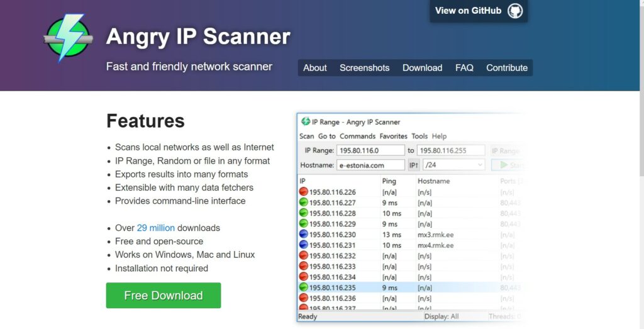Click hostname mx4.rmk.ee
644x329 pixels.
[435, 245]
